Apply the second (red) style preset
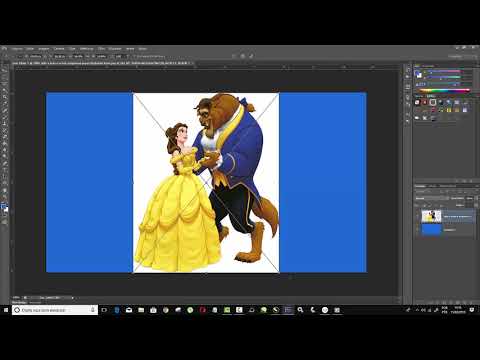The height and width of the screenshot is (360, 480). [x=425, y=102]
